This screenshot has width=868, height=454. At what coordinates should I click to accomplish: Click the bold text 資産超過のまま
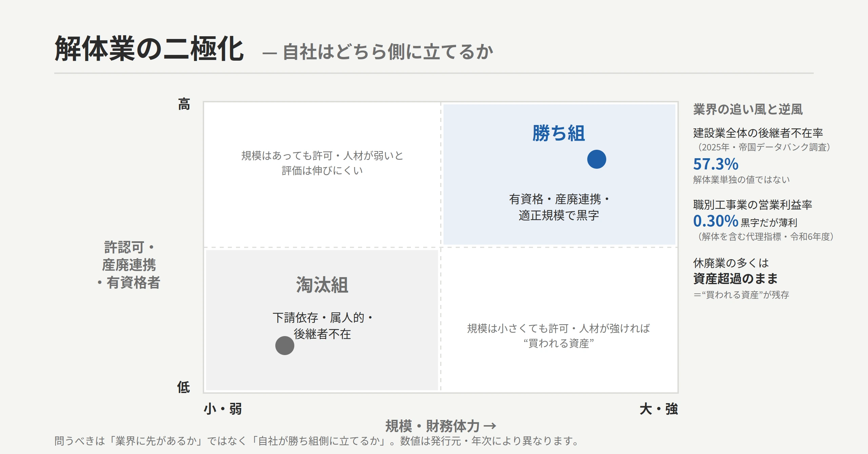coord(735,278)
